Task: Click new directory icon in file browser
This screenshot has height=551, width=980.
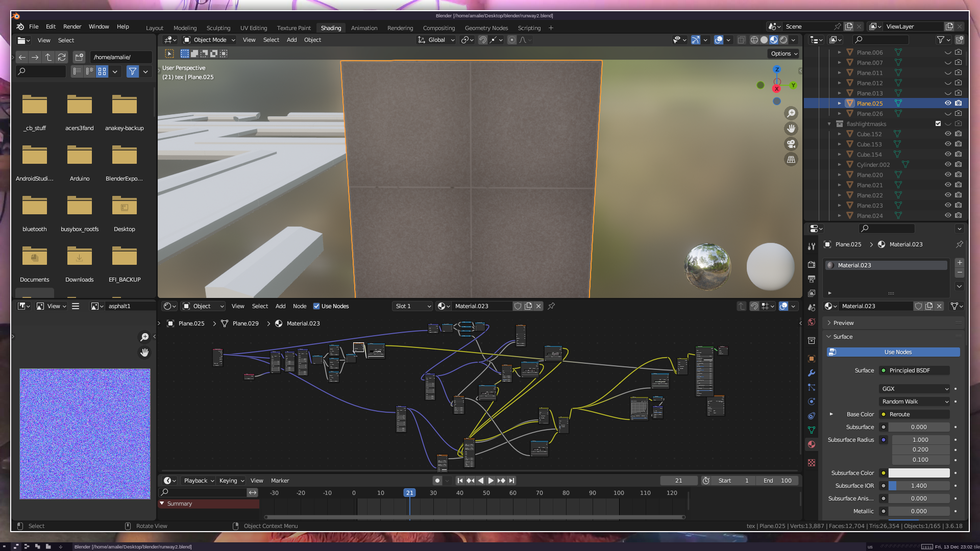Action: tap(79, 57)
